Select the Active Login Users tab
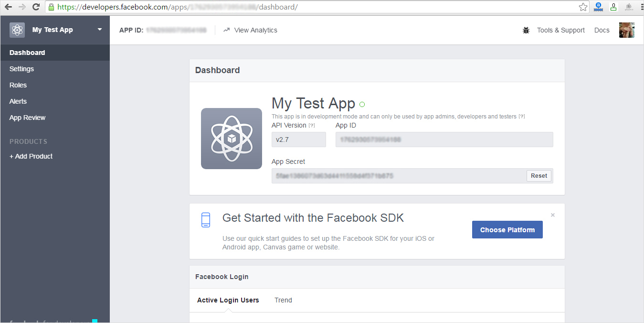The height and width of the screenshot is (323, 644). pos(228,300)
